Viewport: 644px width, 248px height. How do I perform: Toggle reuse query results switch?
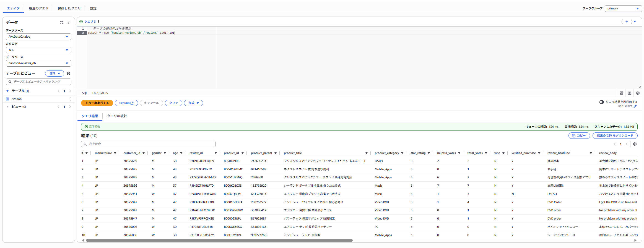[601, 102]
